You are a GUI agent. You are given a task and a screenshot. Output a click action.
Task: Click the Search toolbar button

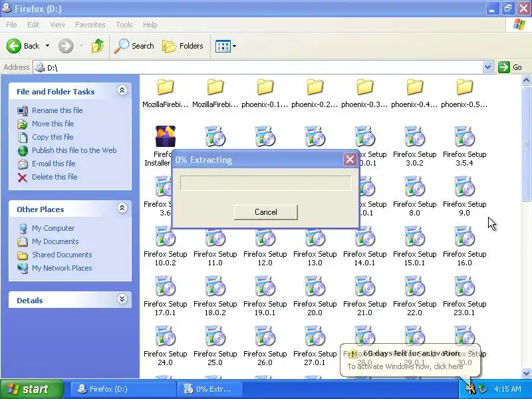tap(134, 46)
